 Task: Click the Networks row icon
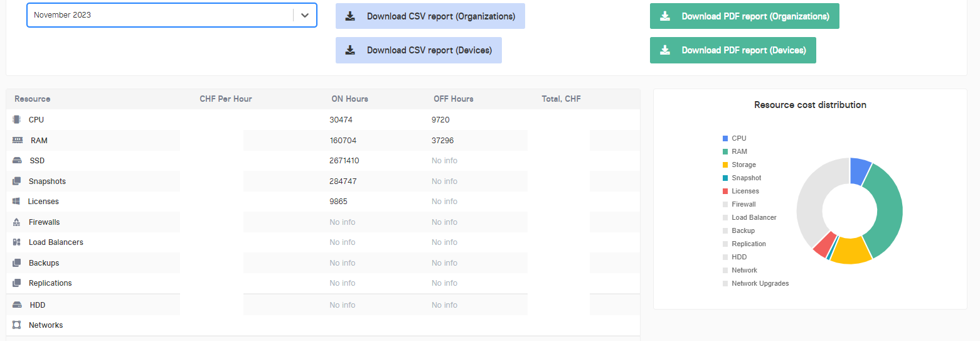[16, 325]
